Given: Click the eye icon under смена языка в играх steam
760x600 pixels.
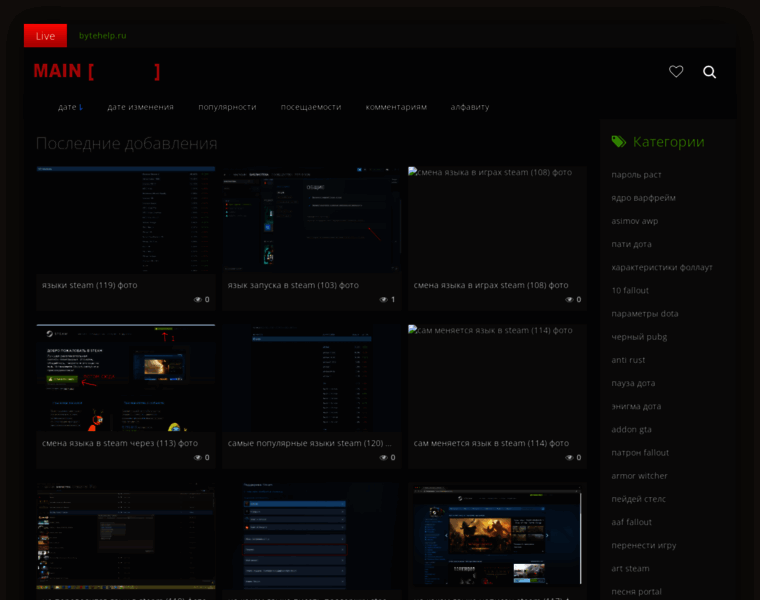Looking at the screenshot, I should point(569,300).
